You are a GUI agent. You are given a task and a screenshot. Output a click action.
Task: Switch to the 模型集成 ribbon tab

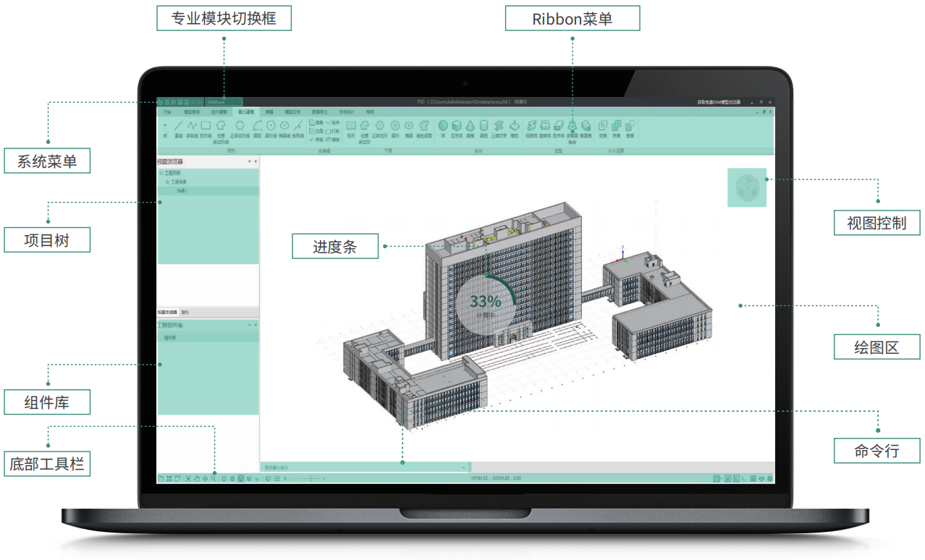[x=192, y=112]
